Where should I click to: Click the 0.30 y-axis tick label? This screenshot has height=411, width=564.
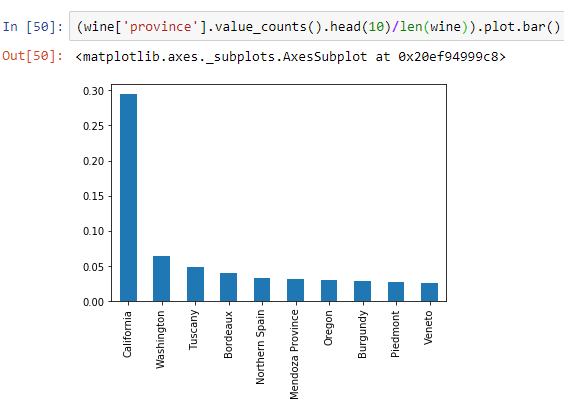[94, 91]
